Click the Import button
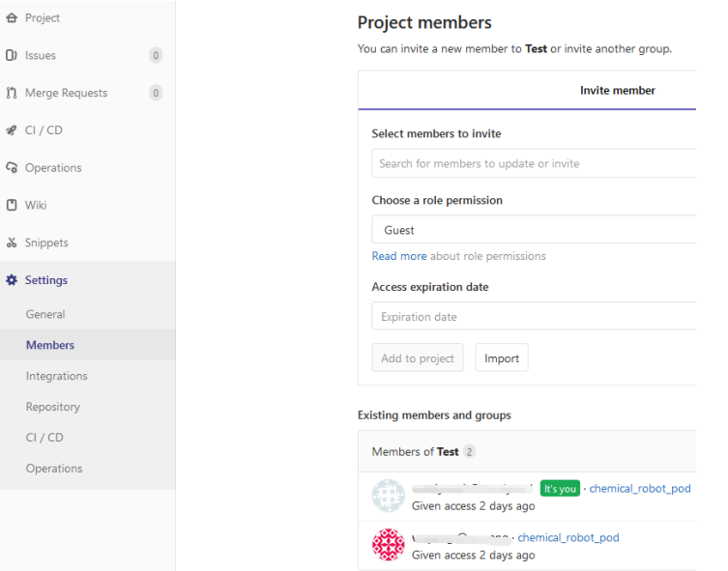Image resolution: width=728 pixels, height=571 pixels. click(x=502, y=358)
